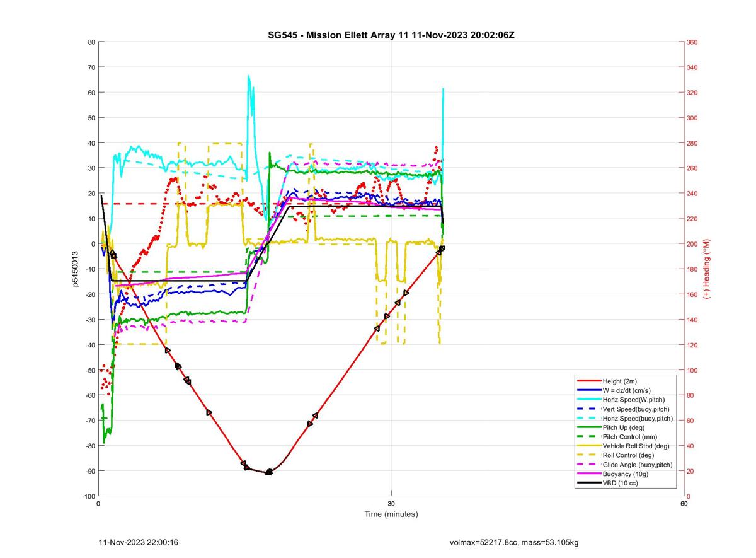Select the 'Pitch Up (deg)' legend entry
The height and width of the screenshot is (558, 756).
pos(624,427)
